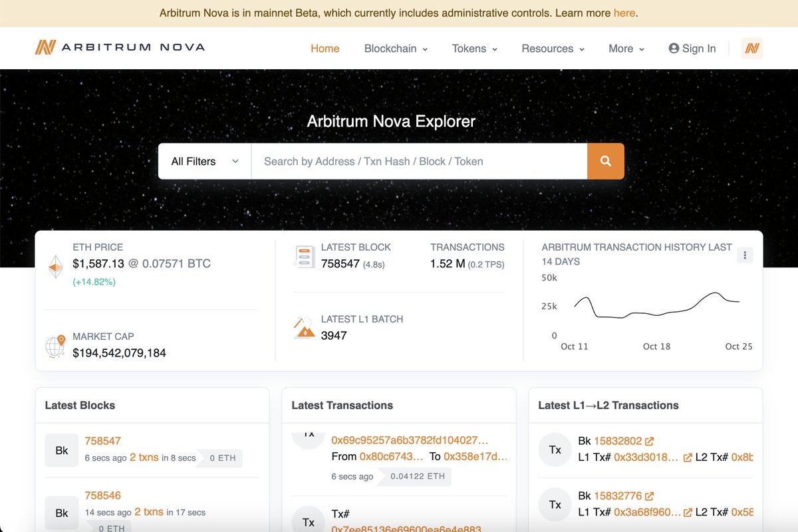Follow the 'here' link in the beta banner
Screen dimensions: 798x532
(x=624, y=13)
